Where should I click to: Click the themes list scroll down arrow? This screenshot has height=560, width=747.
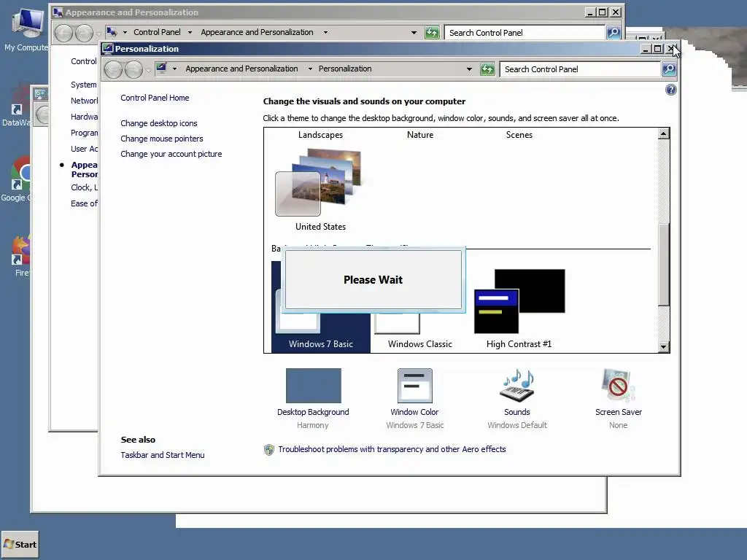tap(664, 347)
